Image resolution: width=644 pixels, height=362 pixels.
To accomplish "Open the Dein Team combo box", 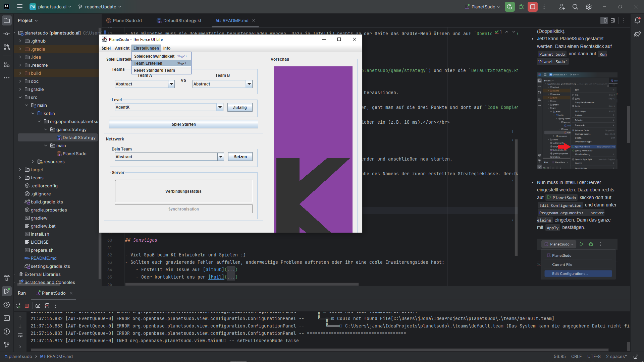I will (x=169, y=157).
